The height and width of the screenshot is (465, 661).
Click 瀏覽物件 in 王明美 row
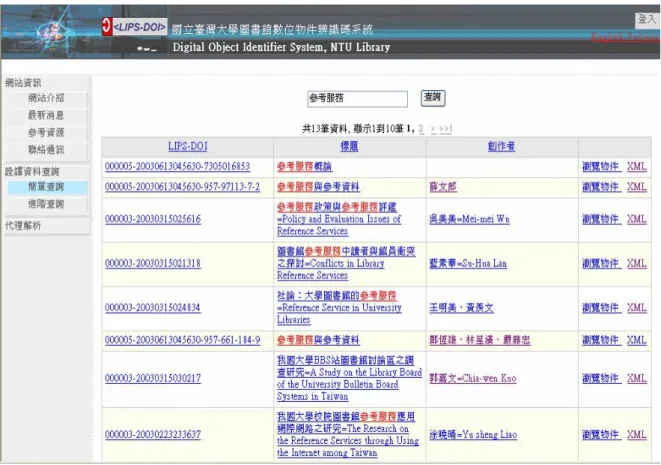[x=601, y=308]
